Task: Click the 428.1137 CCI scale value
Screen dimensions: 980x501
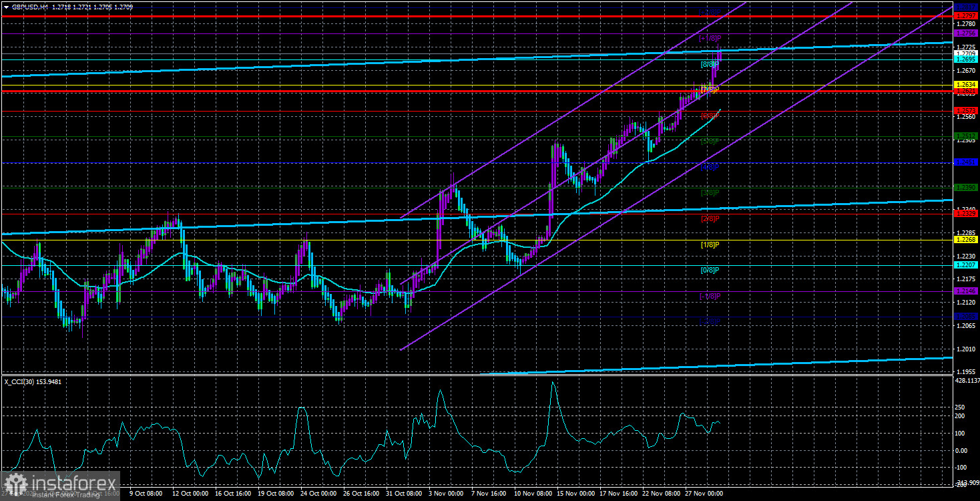Action: 967,380
